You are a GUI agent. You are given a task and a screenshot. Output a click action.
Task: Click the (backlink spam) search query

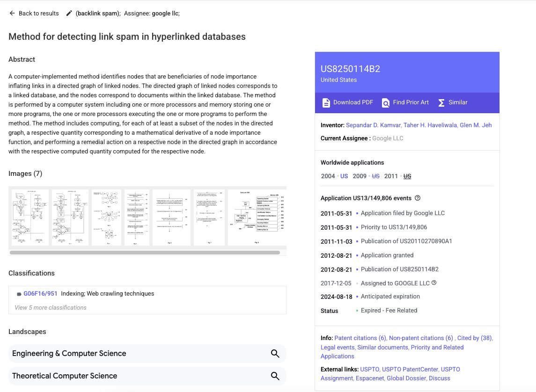coord(98,13)
